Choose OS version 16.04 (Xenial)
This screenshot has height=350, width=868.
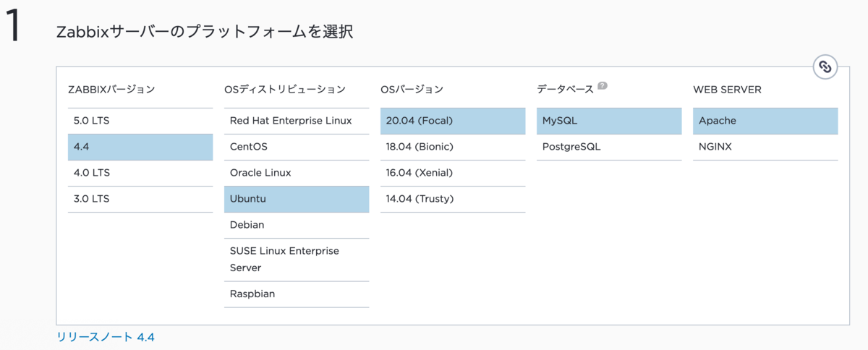(x=453, y=173)
